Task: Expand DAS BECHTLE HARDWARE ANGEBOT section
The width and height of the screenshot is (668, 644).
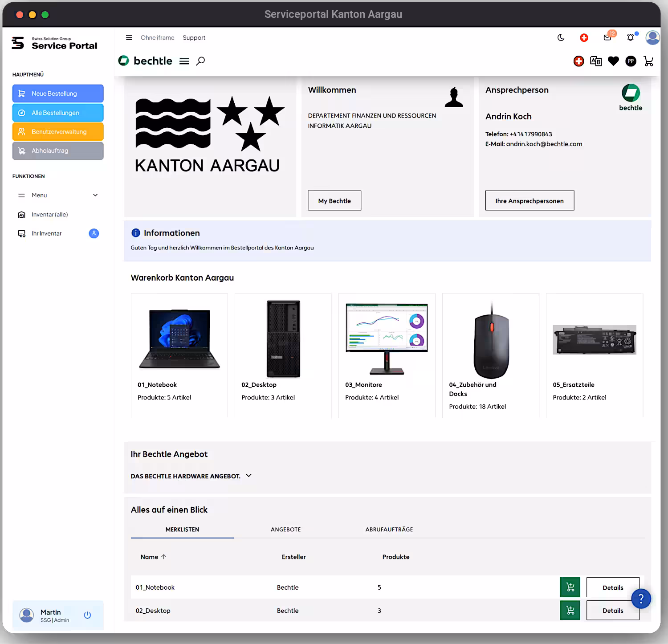Action: pos(248,476)
